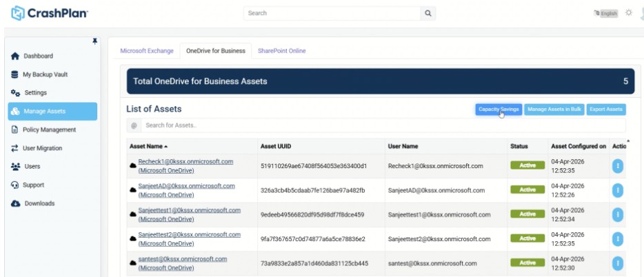Viewport: 644px width, 277px height.
Task: Select UUID 519110269ae67408f564053e363400d1
Action: click(314, 166)
